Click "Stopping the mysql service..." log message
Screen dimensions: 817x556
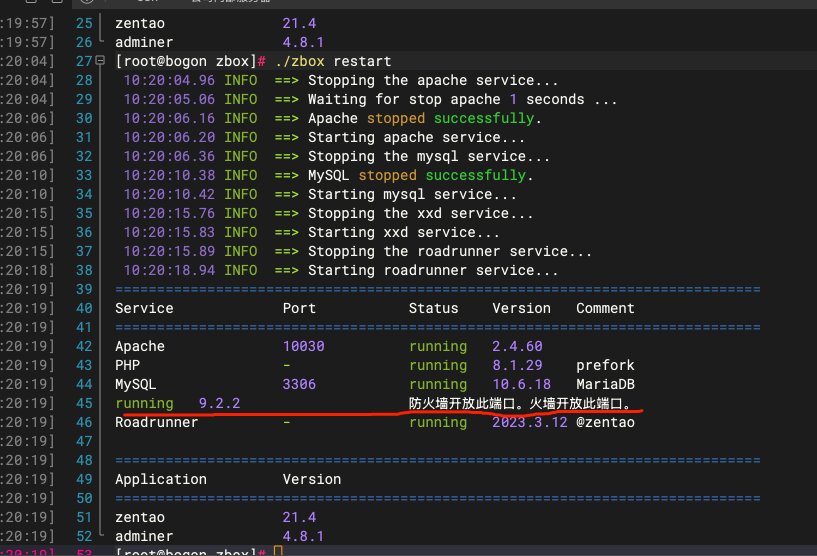coord(429,156)
